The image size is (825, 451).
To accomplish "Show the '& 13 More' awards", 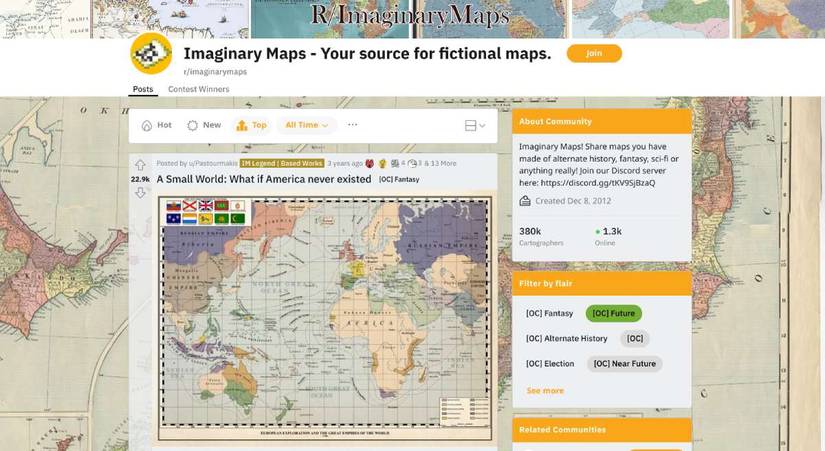I will tap(440, 163).
